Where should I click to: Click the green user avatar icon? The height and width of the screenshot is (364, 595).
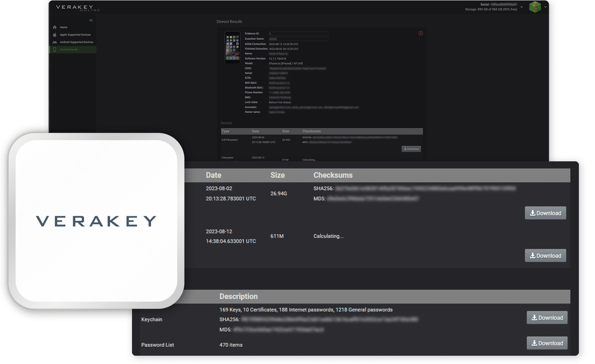coord(535,7)
